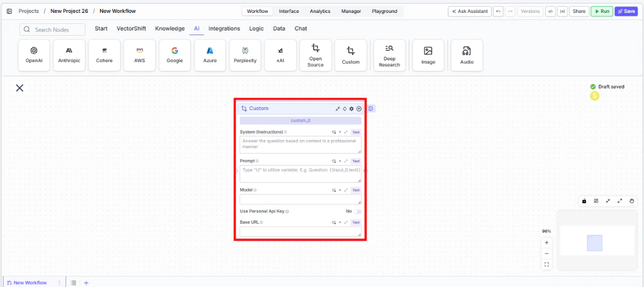Add a Deep Research node

click(389, 55)
